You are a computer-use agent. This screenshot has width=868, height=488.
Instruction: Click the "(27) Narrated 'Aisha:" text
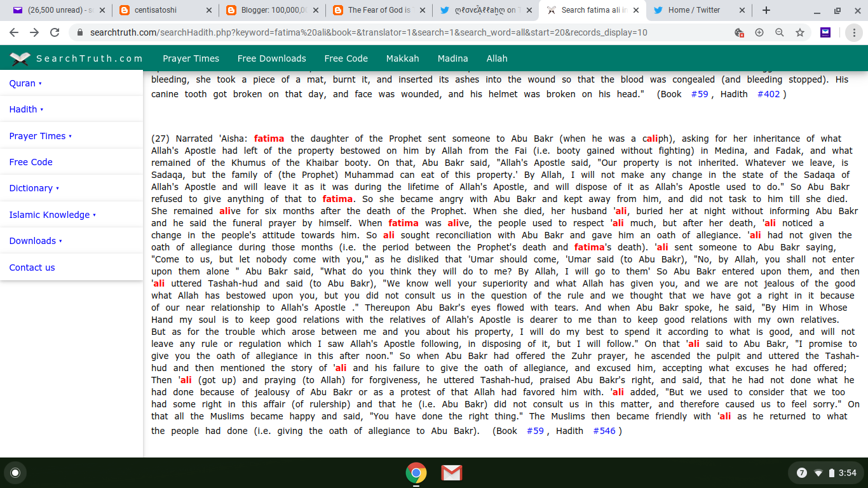201,139
